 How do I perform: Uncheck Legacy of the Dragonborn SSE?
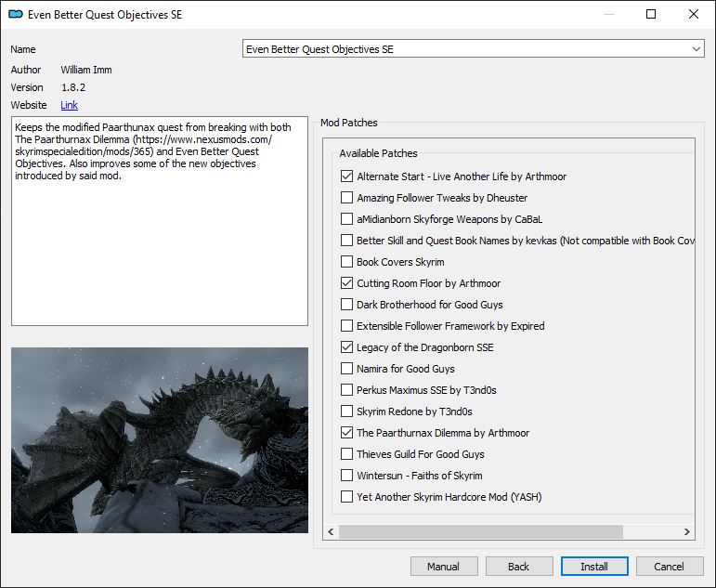[346, 347]
